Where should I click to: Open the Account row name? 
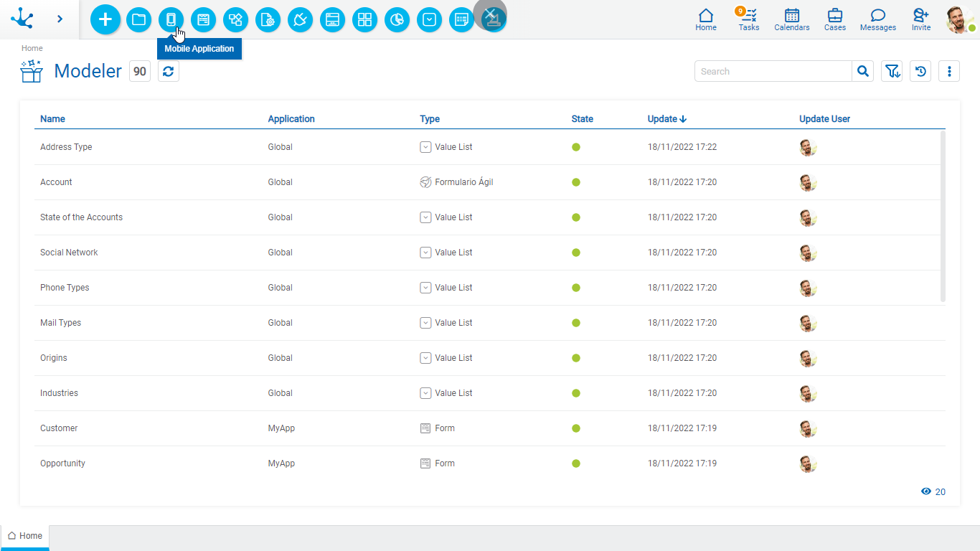coord(56,182)
